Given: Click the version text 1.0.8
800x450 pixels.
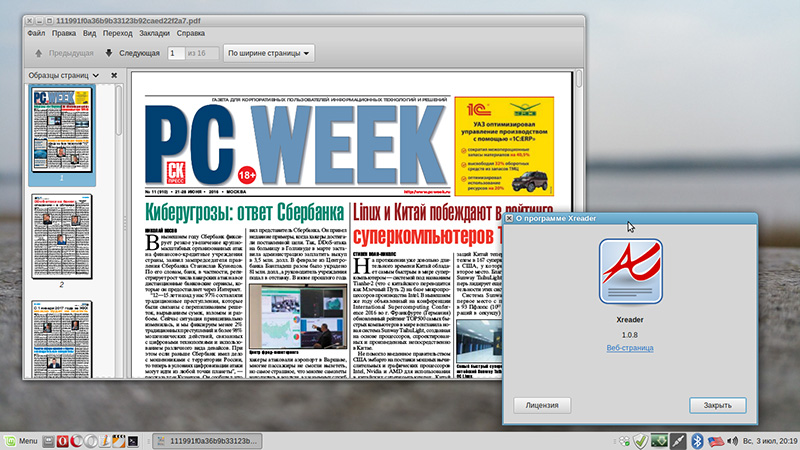Looking at the screenshot, I should [x=630, y=335].
